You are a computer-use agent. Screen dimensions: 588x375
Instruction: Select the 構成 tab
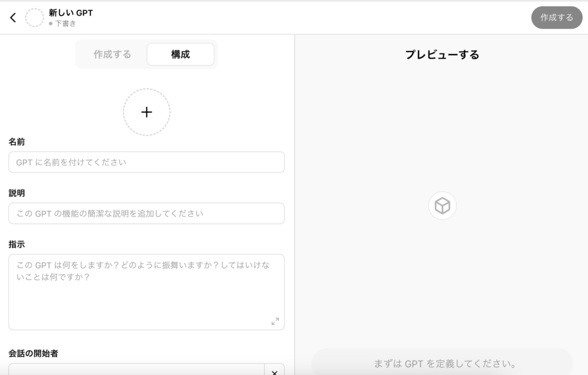coord(180,55)
